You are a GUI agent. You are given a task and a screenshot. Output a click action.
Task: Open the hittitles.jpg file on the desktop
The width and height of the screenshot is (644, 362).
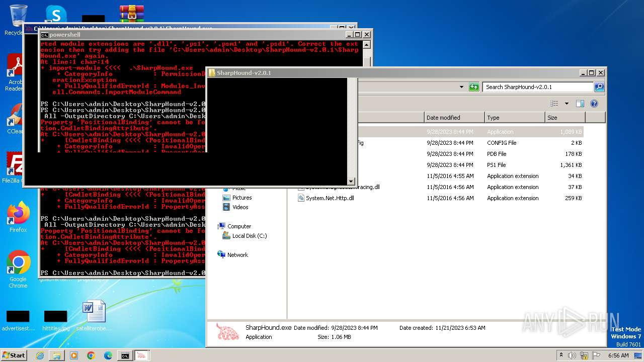tap(56, 320)
